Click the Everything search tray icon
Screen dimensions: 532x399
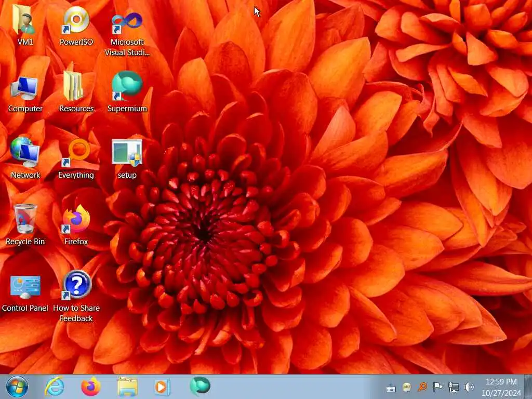(x=422, y=387)
